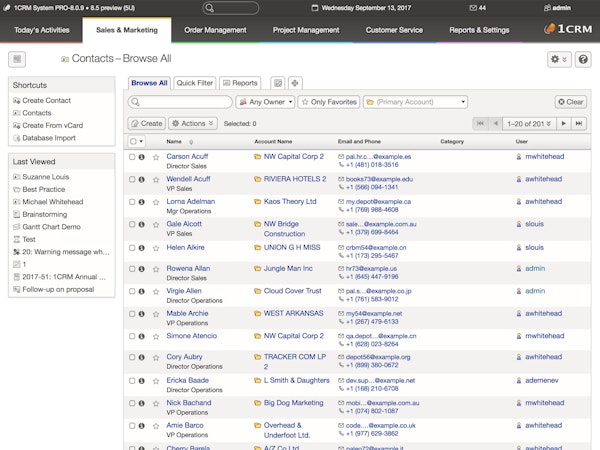Open the Customer Service menu
The image size is (600, 450).
pos(394,30)
